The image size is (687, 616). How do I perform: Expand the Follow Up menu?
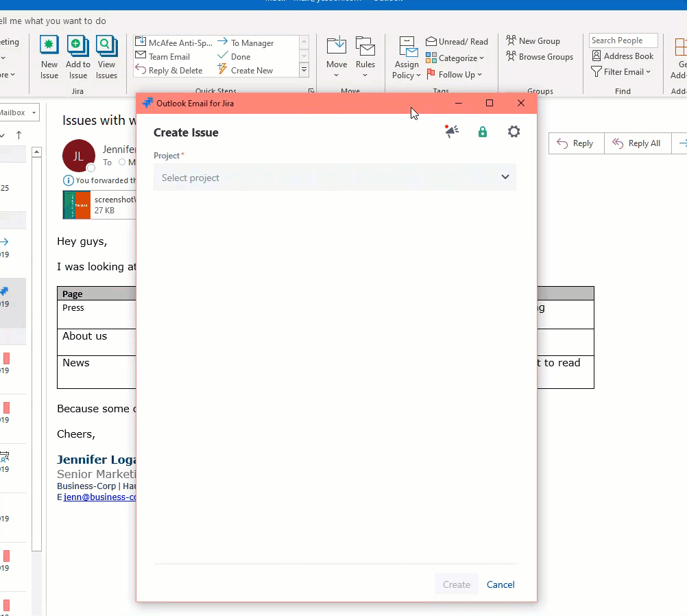pyautogui.click(x=455, y=74)
